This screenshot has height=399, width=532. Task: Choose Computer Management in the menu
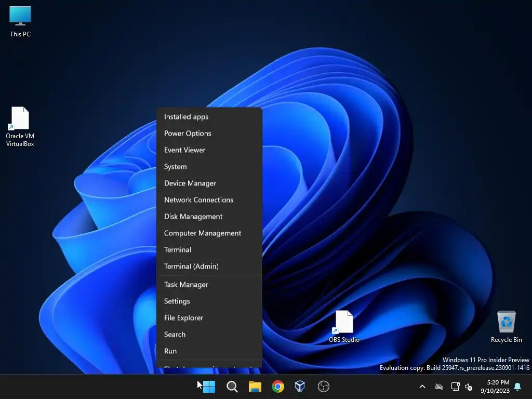(x=209, y=233)
